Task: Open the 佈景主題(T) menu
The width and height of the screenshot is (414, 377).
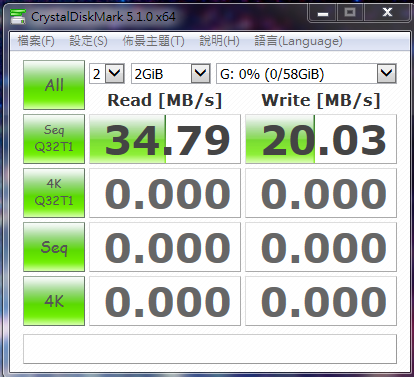Action: coord(153,41)
